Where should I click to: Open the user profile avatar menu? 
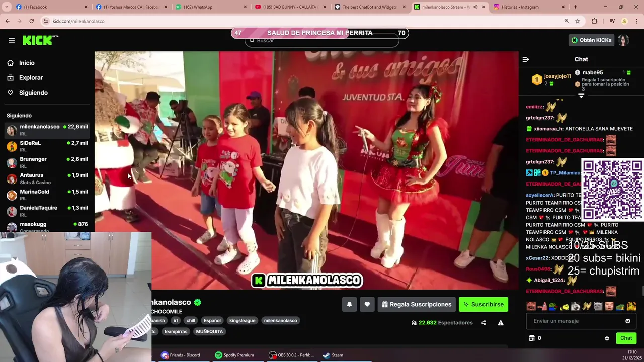pyautogui.click(x=624, y=40)
